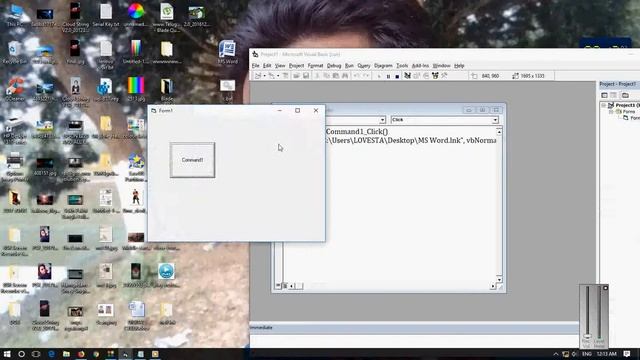This screenshot has width=640, height=360.
Task: Click the code window scroll-down arrow
Action: (x=499, y=279)
